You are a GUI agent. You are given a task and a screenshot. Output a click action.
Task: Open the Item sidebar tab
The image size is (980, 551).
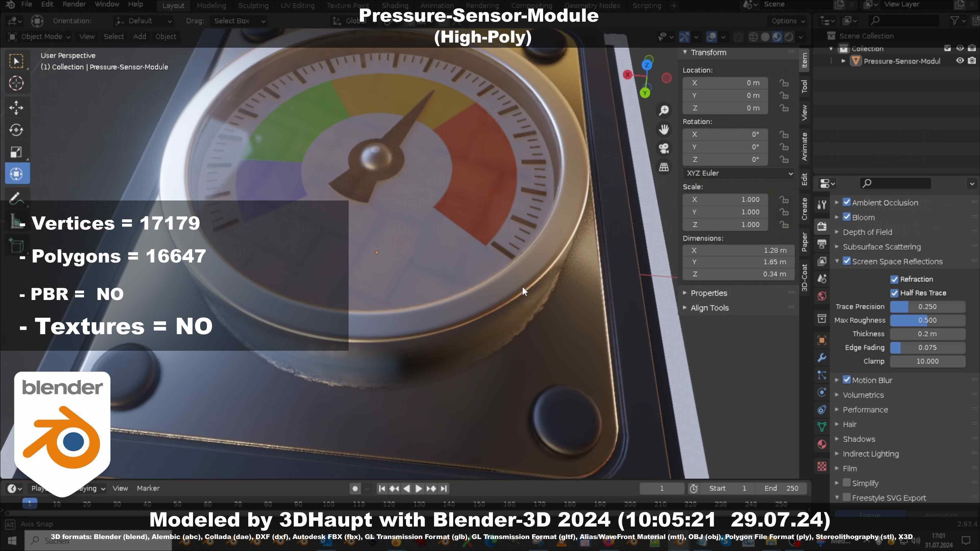pyautogui.click(x=804, y=60)
